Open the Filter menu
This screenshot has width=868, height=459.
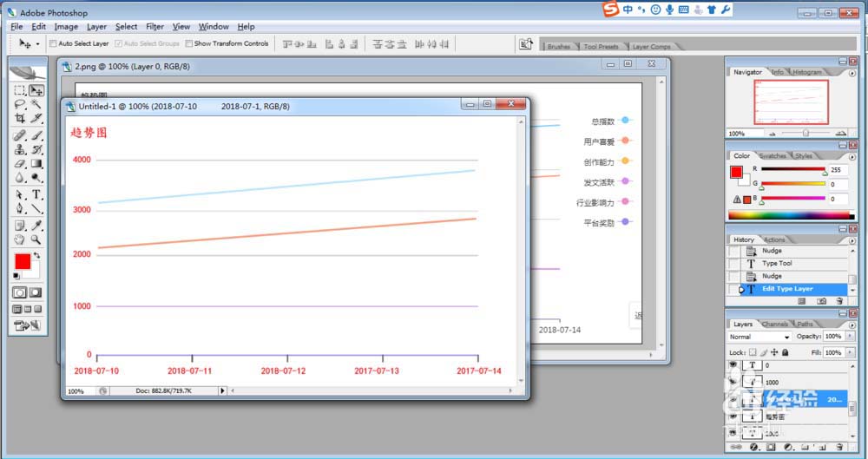click(x=155, y=27)
